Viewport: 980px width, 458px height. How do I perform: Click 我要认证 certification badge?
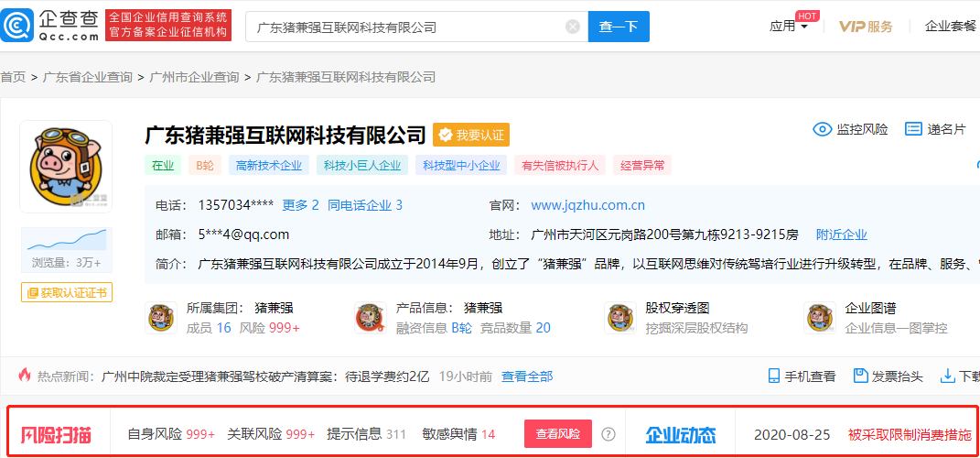pyautogui.click(x=471, y=135)
